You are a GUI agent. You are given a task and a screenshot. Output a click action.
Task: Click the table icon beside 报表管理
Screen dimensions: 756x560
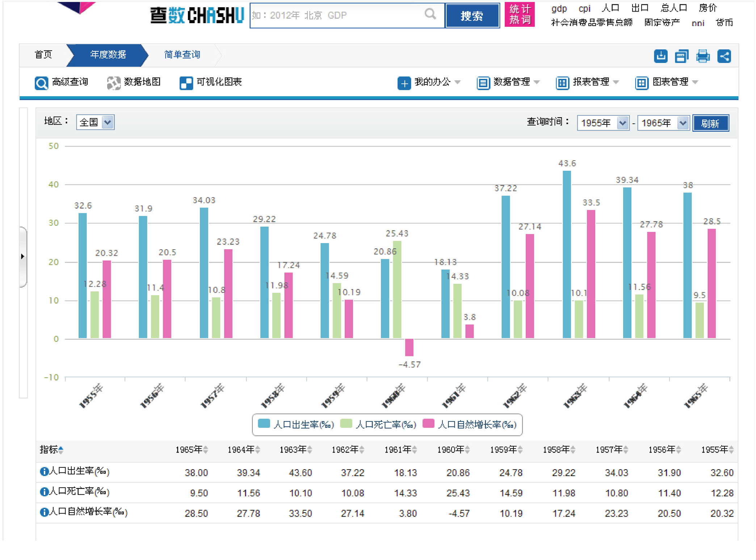point(562,83)
